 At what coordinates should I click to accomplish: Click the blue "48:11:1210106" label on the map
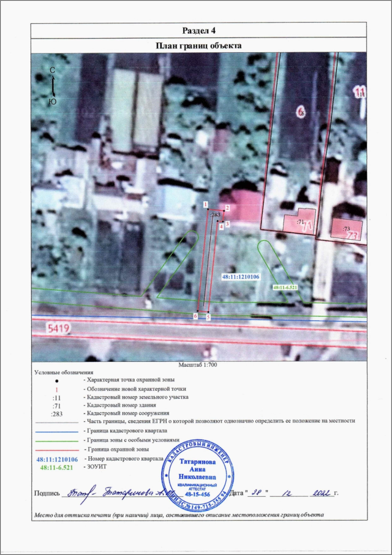click(241, 278)
